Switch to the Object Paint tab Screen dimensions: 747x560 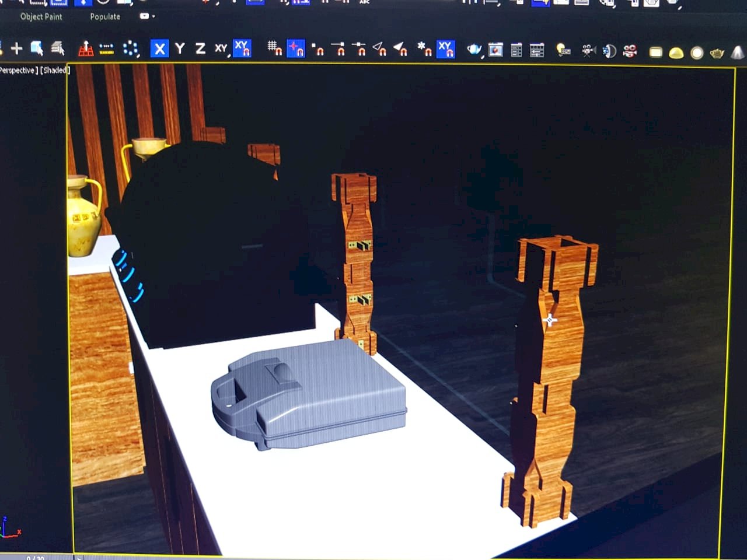(41, 16)
